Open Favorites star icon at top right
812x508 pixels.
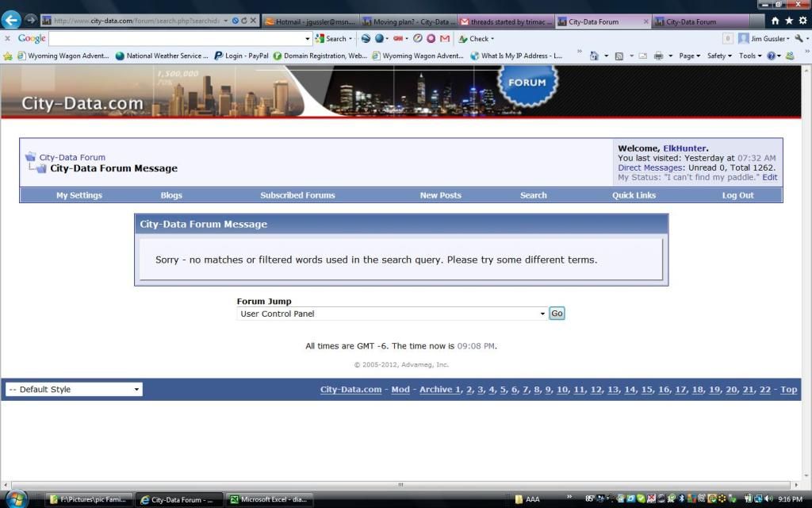(789, 21)
